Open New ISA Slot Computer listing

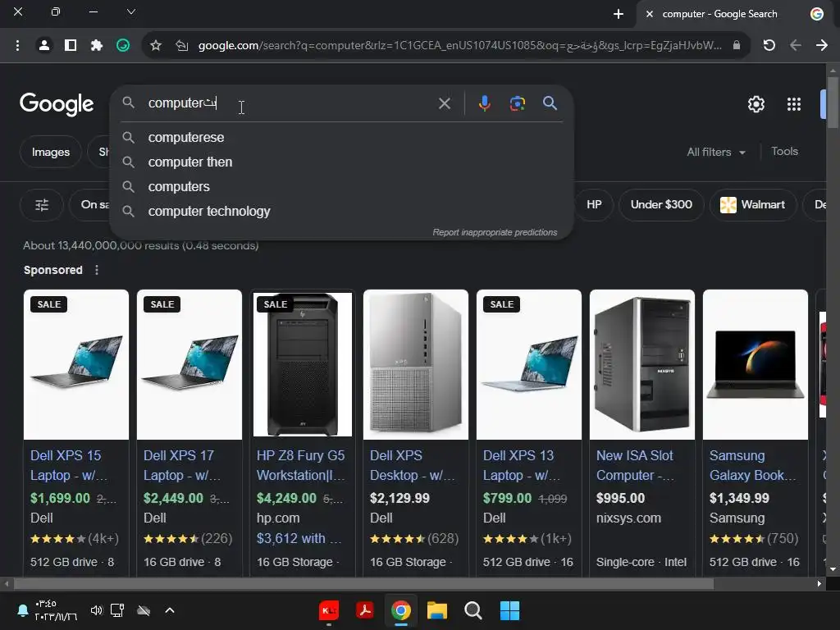(636, 466)
